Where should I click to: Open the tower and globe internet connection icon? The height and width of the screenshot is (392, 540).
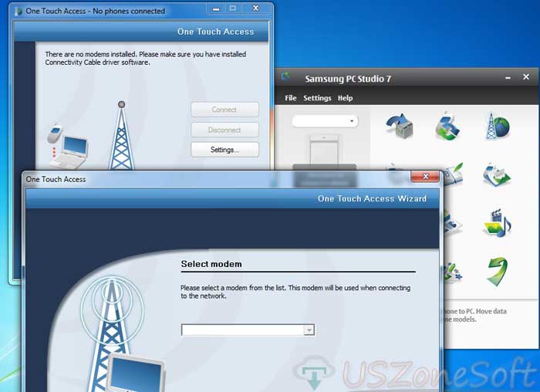[498, 126]
